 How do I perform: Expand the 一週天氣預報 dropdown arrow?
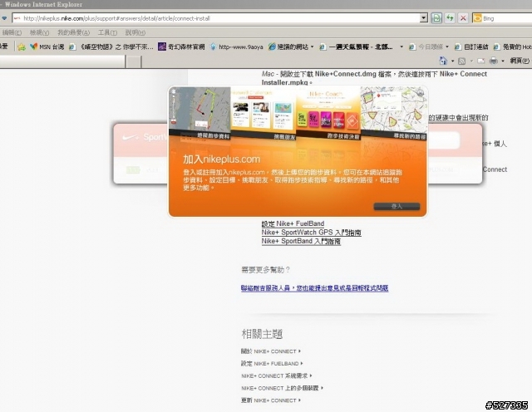pyautogui.click(x=401, y=47)
